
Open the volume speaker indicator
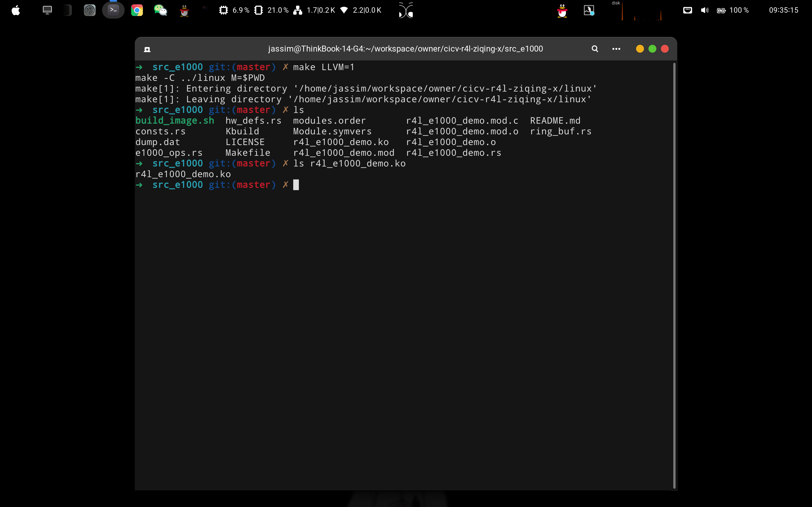click(x=705, y=10)
